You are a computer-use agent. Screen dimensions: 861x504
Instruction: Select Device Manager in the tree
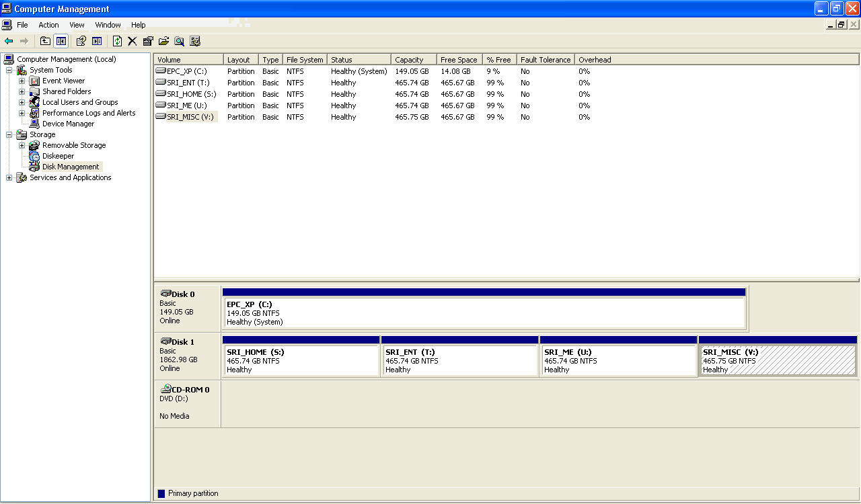[68, 124]
